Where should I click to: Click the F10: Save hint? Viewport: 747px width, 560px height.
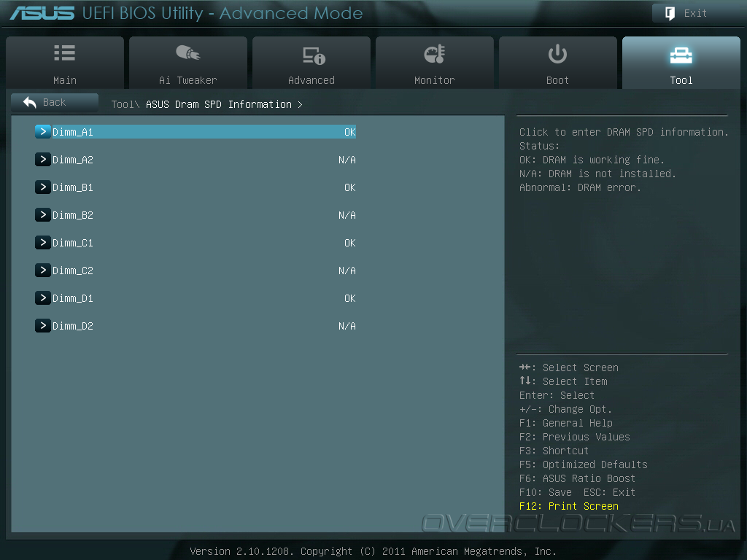(x=546, y=492)
